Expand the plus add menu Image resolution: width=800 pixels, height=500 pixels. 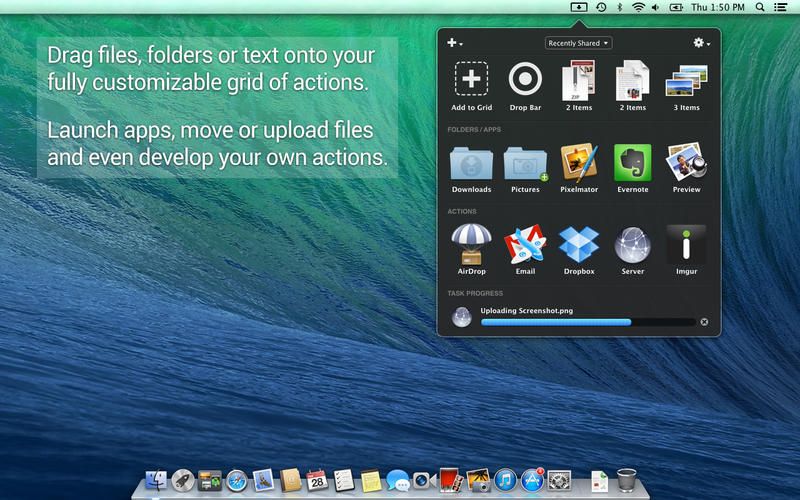tap(454, 43)
